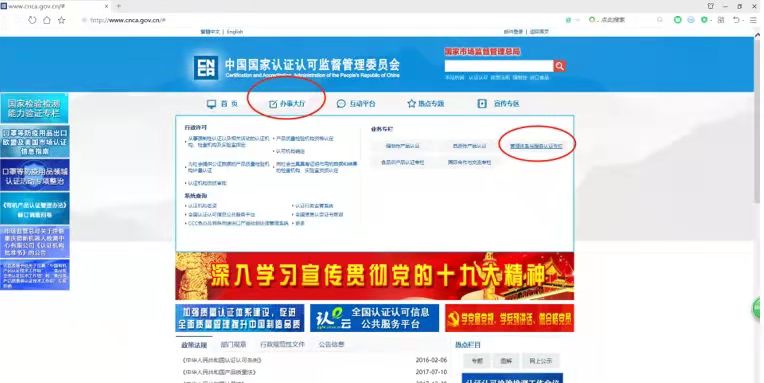Open 管理体系与服务认证专栏 link
The width and height of the screenshot is (764, 383).
pyautogui.click(x=536, y=146)
